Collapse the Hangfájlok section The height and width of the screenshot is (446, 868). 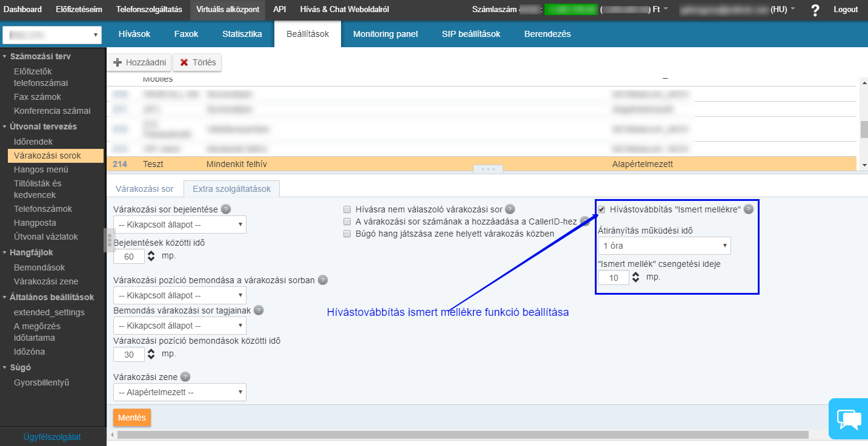coord(31,253)
